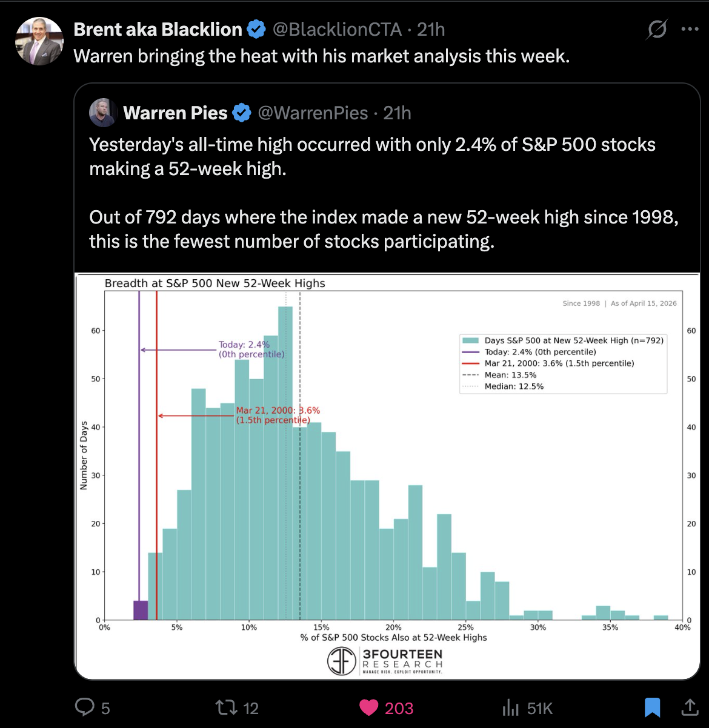Screen dimensions: 709x728
Task: Click the @WarrenPies handle
Action: 313,113
